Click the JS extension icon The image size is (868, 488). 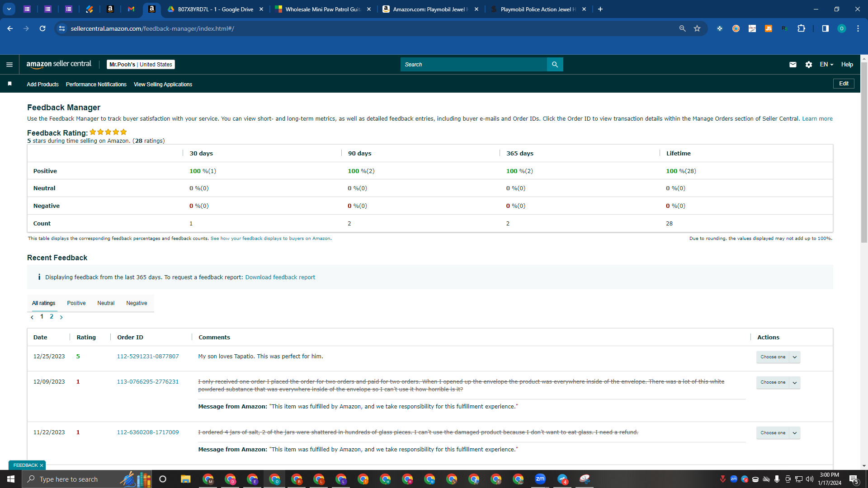click(769, 28)
